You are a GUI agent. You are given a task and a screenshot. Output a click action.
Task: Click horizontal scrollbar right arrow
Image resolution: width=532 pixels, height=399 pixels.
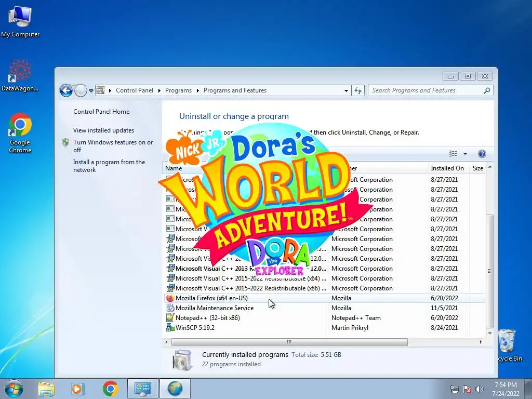pos(481,342)
